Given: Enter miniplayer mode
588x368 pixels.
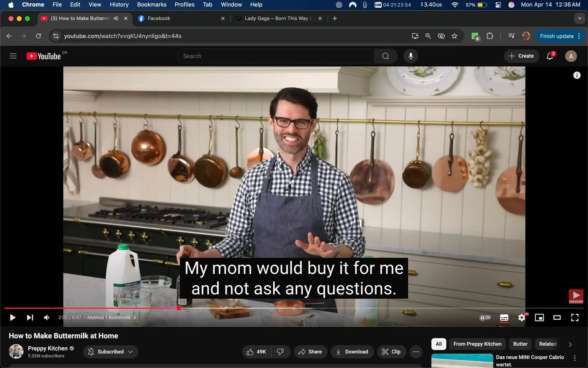Looking at the screenshot, I should [x=539, y=317].
